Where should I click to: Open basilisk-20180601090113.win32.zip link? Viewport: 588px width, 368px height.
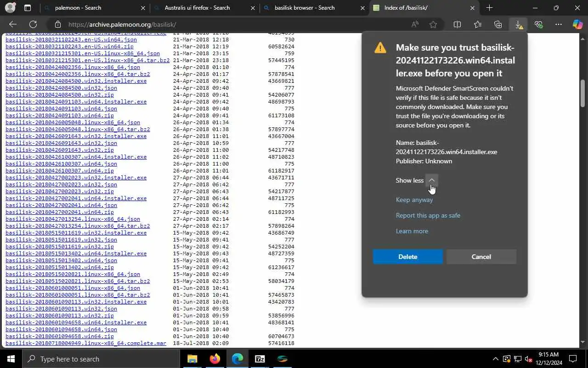coord(60,316)
